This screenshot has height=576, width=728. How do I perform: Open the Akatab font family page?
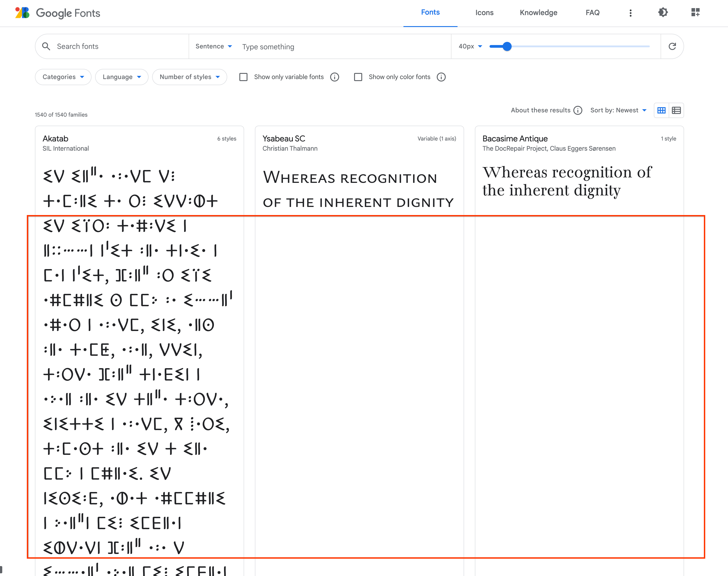point(55,138)
